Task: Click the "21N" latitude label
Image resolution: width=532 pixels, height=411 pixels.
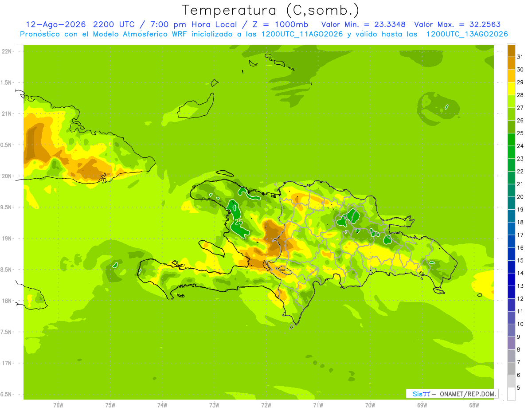Action: pyautogui.click(x=6, y=114)
